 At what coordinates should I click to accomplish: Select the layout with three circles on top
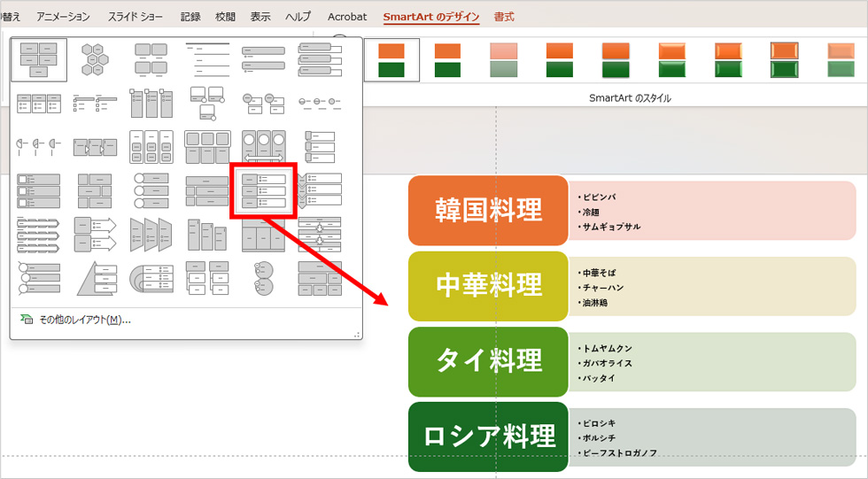(x=264, y=147)
